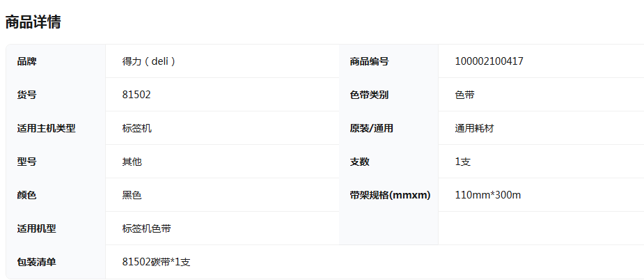The image size is (644, 280).
Task: Select the 支数 label
Action: tap(359, 162)
